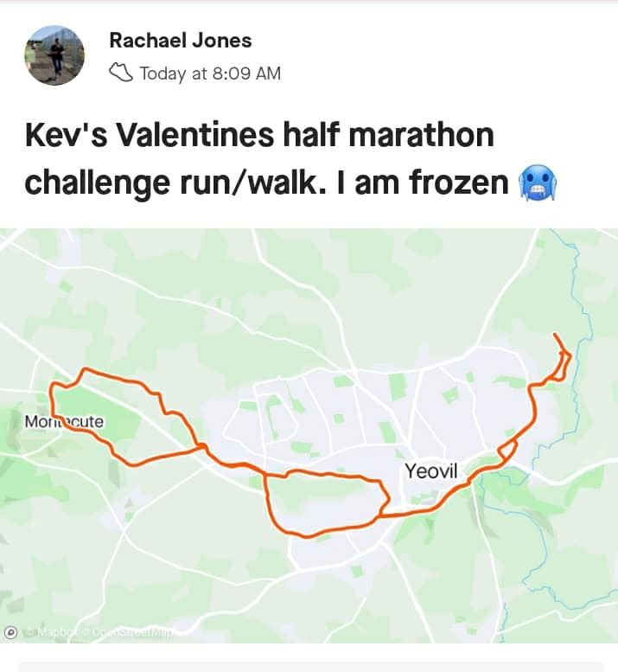
Task: Tap the gray bar below the map
Action: point(311,667)
